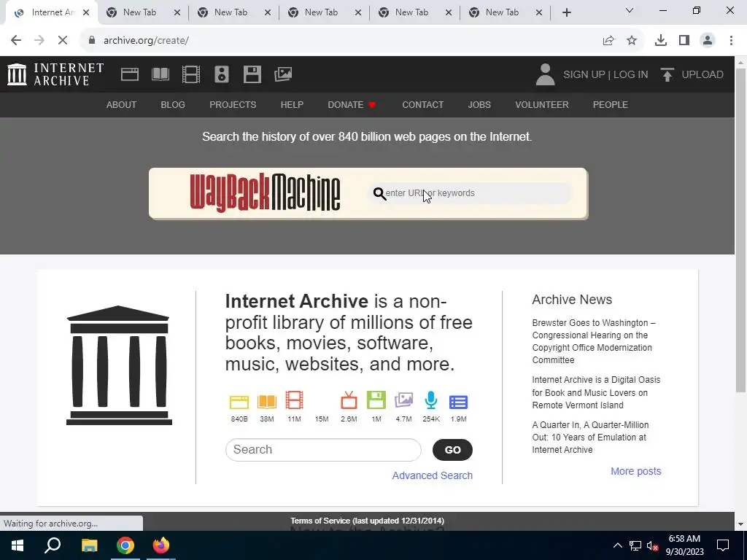
Task: Focus the archive Search input field
Action: [x=323, y=450]
